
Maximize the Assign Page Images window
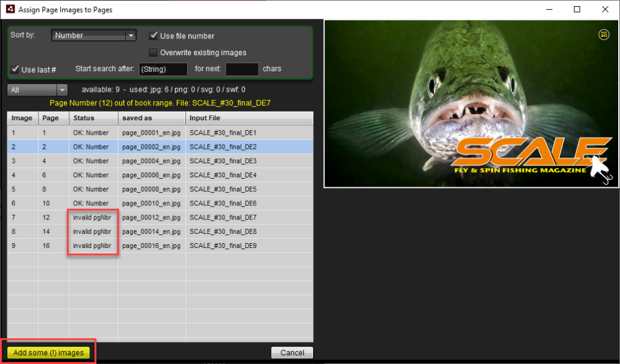(x=577, y=9)
